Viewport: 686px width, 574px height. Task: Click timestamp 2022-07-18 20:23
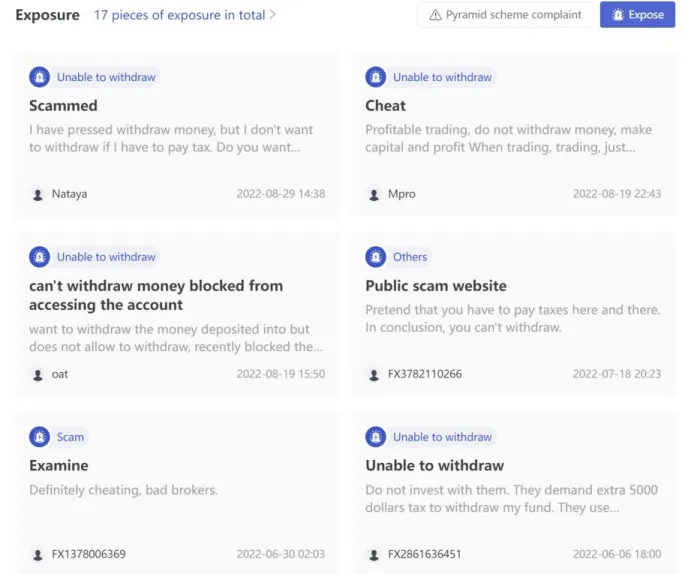(x=617, y=374)
